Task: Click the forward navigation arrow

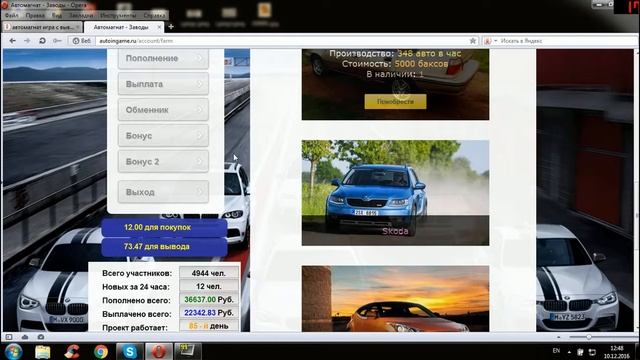Action: [27, 41]
